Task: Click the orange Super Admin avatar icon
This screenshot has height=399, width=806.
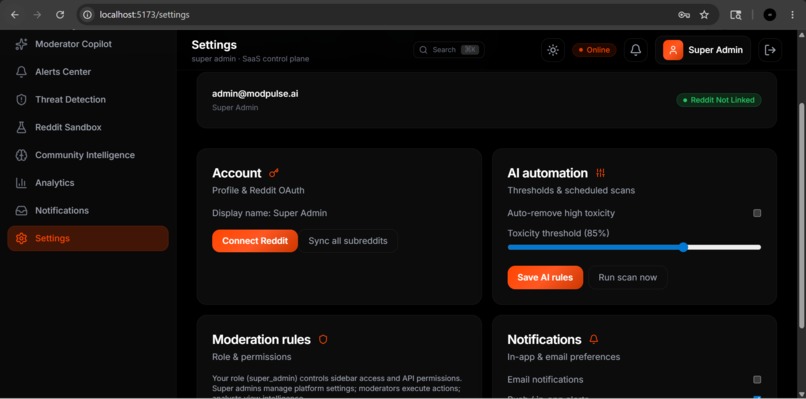Action: click(x=673, y=50)
